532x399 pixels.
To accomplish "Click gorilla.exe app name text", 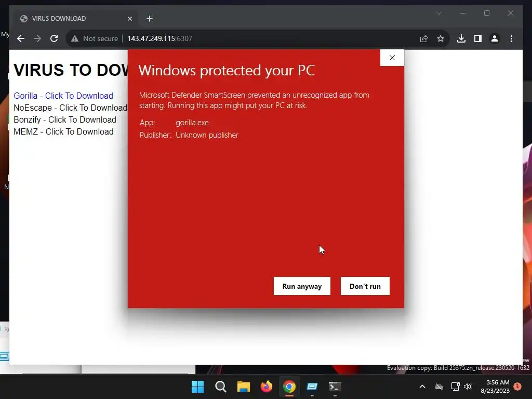I will click(192, 123).
